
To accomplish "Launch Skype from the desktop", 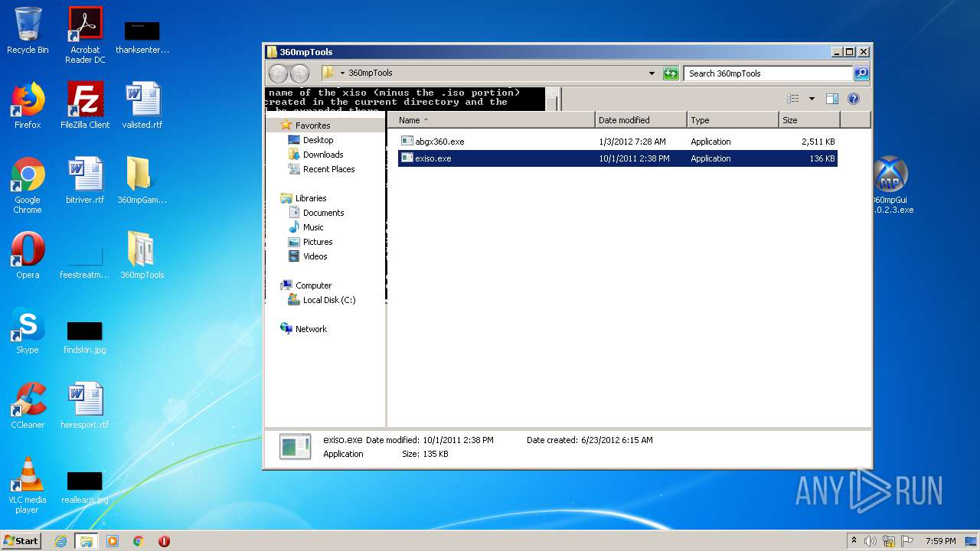I will 28,331.
